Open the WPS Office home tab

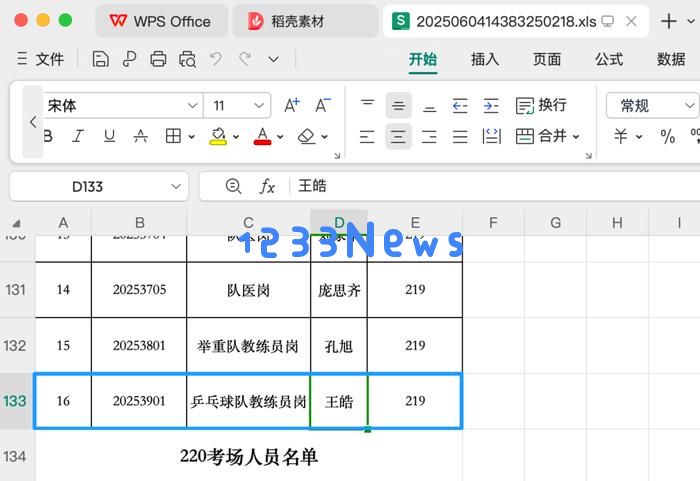click(x=162, y=21)
